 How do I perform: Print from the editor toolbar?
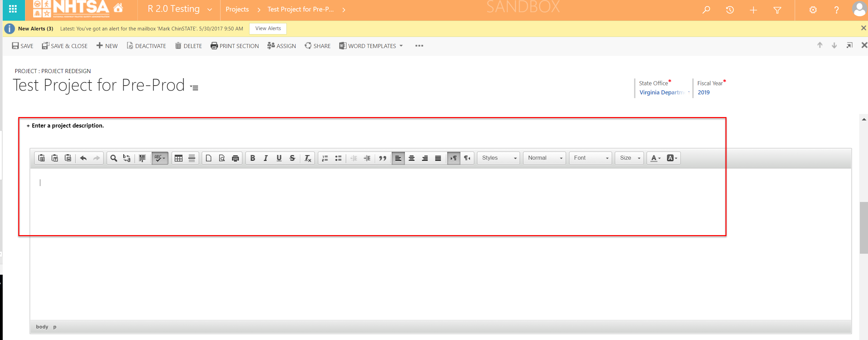click(235, 158)
